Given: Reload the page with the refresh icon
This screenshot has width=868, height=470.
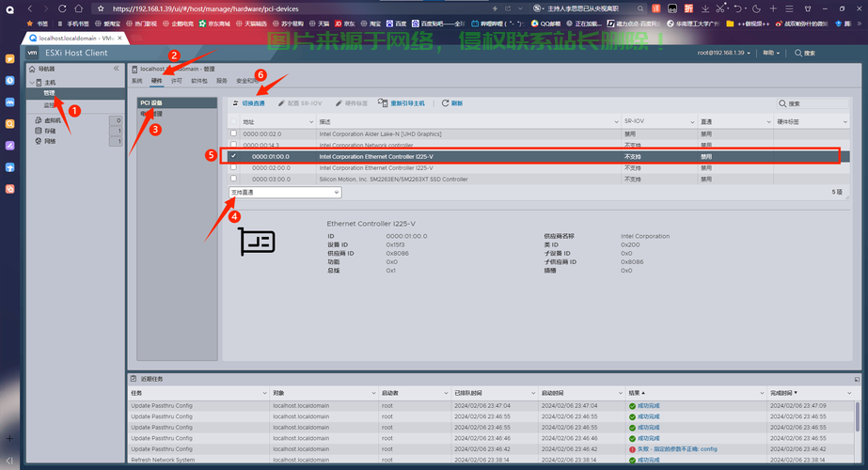Looking at the screenshot, I should tap(62, 8).
